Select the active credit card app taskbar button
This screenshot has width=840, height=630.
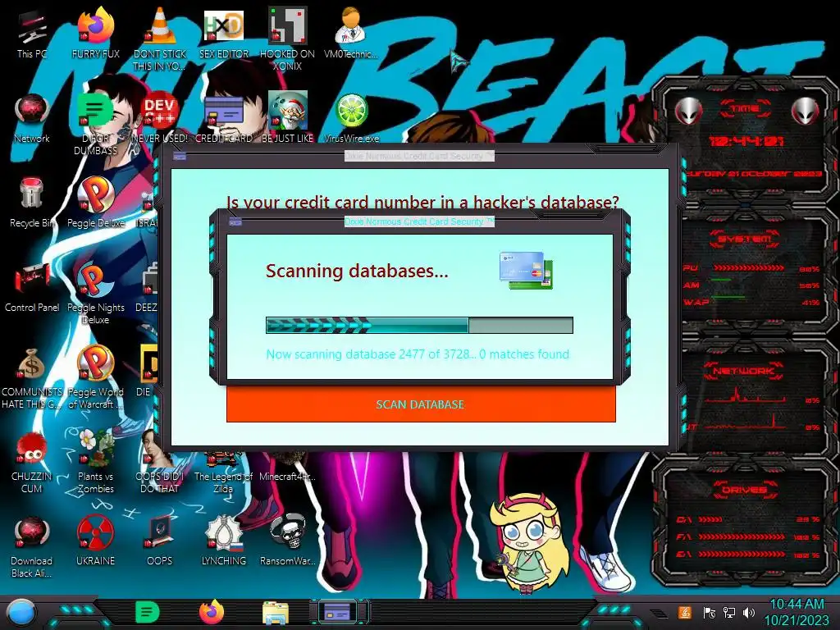[339, 612]
